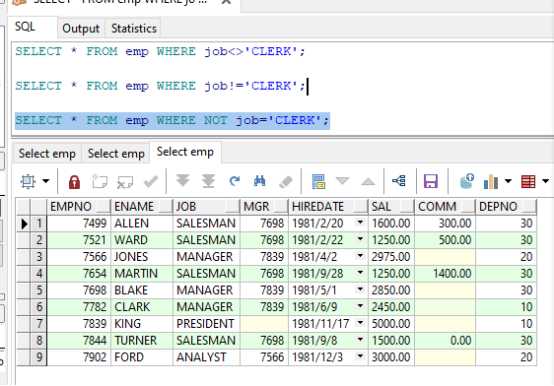
Task: Open date picker for hiredate 1981/4/2
Action: pyautogui.click(x=360, y=256)
